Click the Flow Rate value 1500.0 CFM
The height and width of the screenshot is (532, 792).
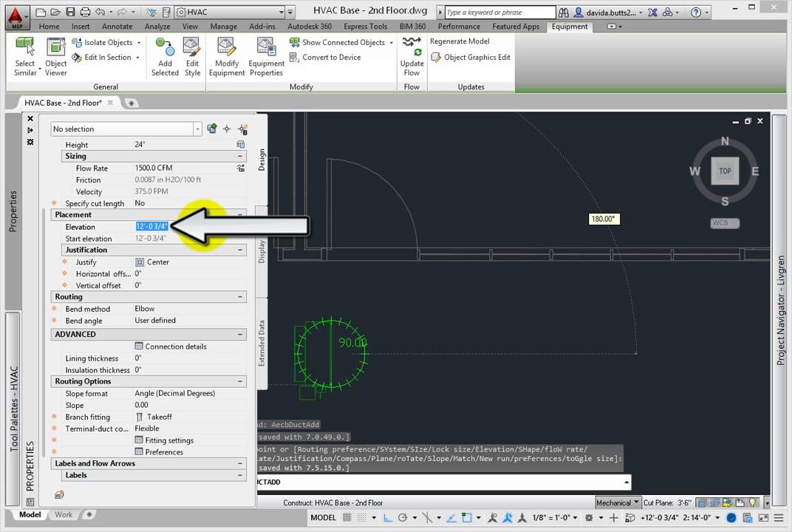pyautogui.click(x=154, y=168)
